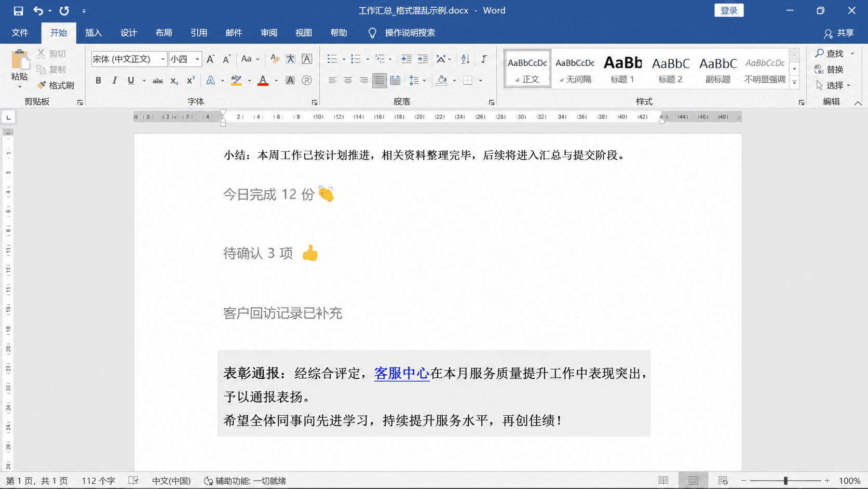Increase paragraph indent

click(x=423, y=59)
